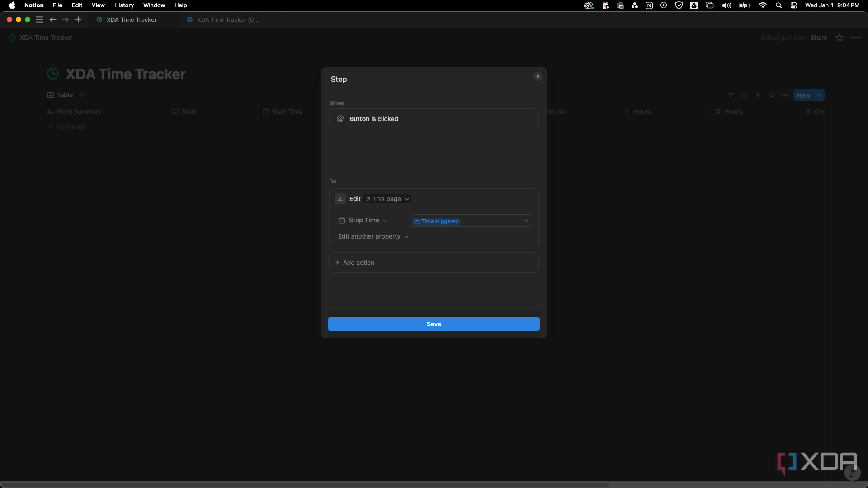This screenshot has width=868, height=488.
Task: Click the Save button to confirm automation
Action: coord(434,324)
